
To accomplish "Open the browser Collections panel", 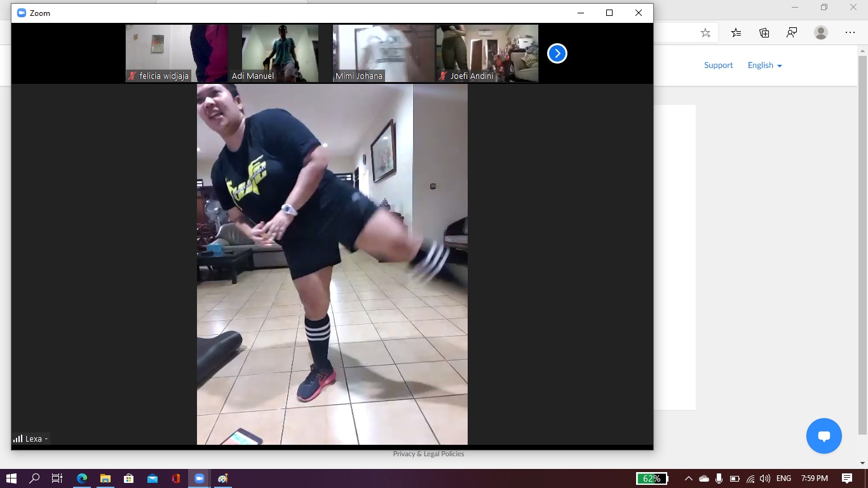I will point(764,33).
